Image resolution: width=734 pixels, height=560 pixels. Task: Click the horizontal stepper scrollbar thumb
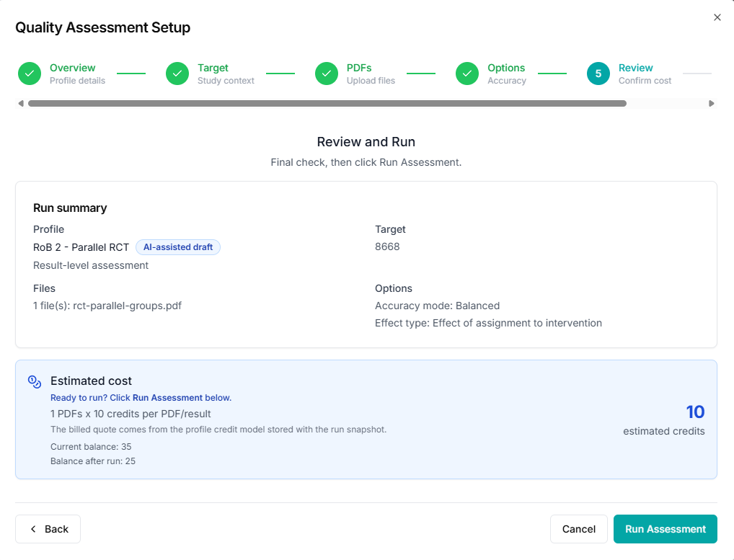coord(327,103)
